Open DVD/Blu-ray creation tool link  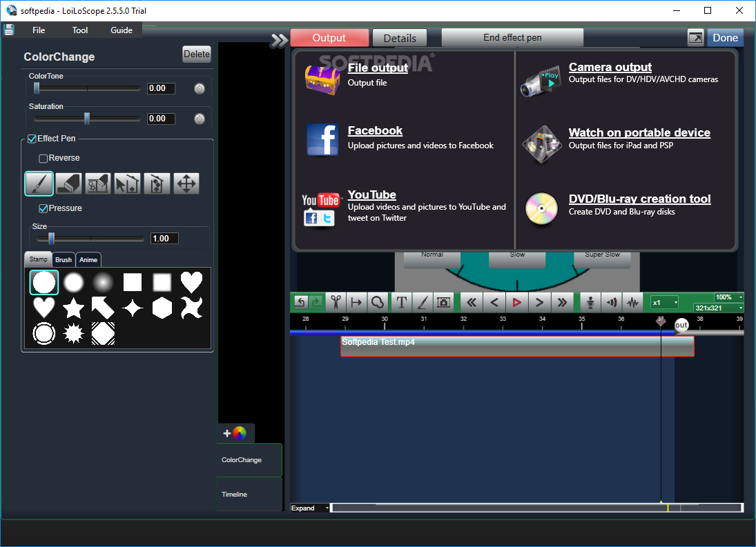point(639,199)
